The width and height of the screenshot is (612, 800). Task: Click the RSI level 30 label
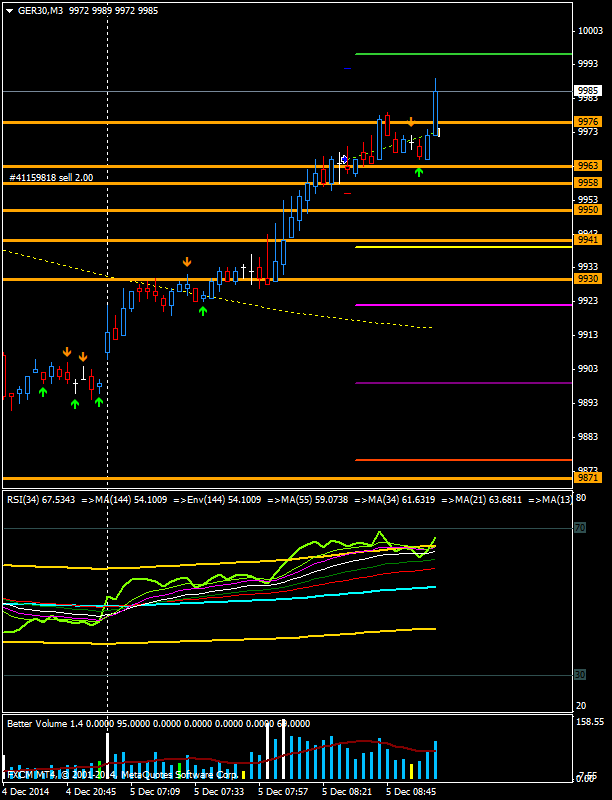(579, 675)
